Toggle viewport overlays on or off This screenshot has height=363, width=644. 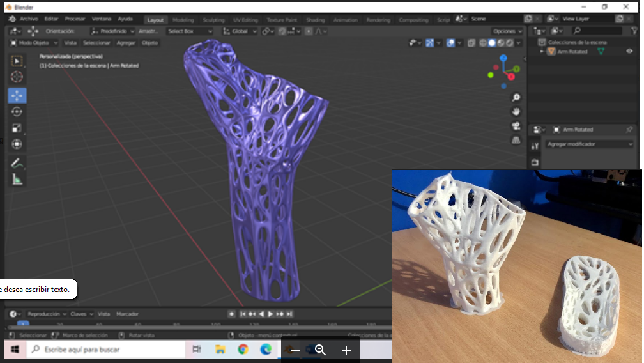click(451, 43)
